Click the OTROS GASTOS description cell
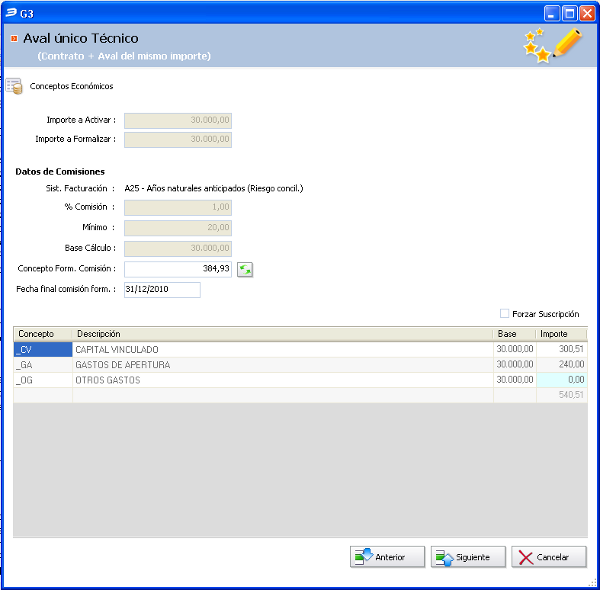 pyautogui.click(x=283, y=380)
